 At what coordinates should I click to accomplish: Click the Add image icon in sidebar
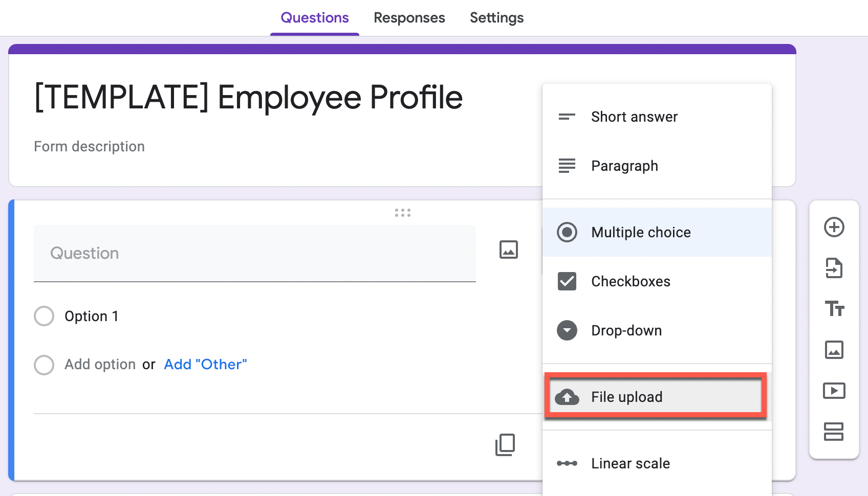coord(834,350)
